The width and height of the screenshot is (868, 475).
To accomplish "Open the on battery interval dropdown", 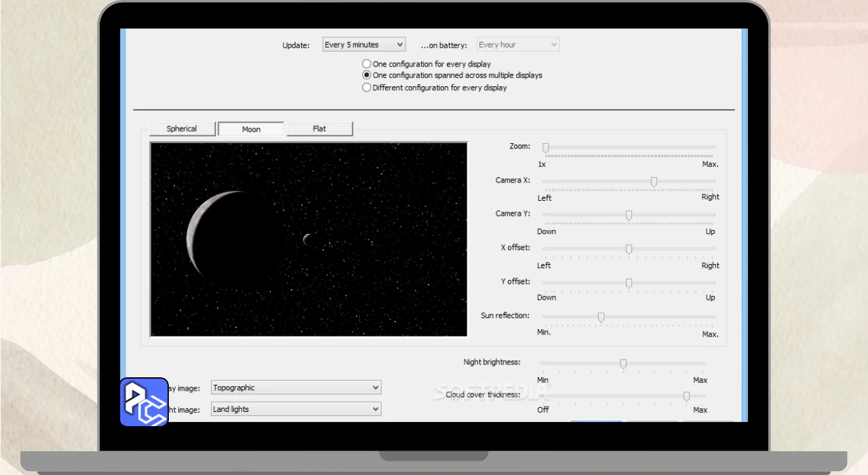I will [x=517, y=45].
